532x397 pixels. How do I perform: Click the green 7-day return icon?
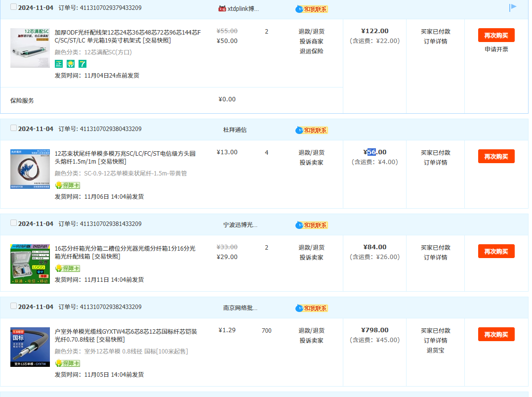click(x=82, y=64)
